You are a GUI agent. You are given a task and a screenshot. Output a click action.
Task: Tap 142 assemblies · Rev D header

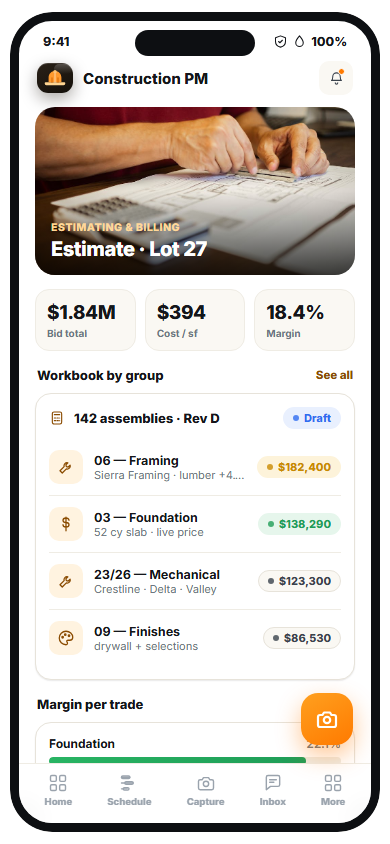[147, 418]
